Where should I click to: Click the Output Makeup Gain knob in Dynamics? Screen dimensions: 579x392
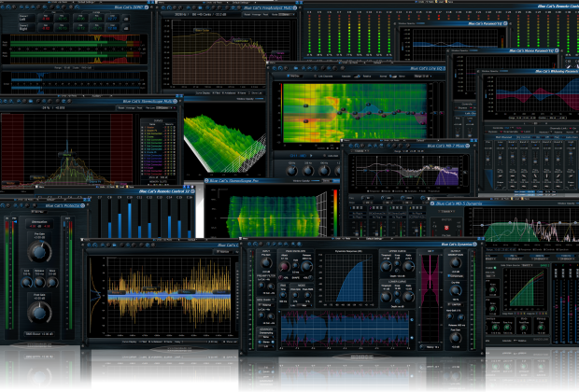pos(456,263)
